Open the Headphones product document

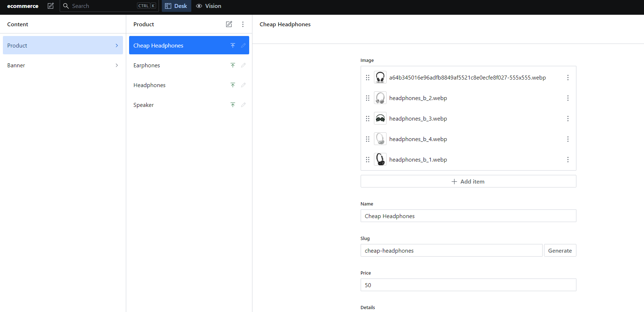point(189,85)
